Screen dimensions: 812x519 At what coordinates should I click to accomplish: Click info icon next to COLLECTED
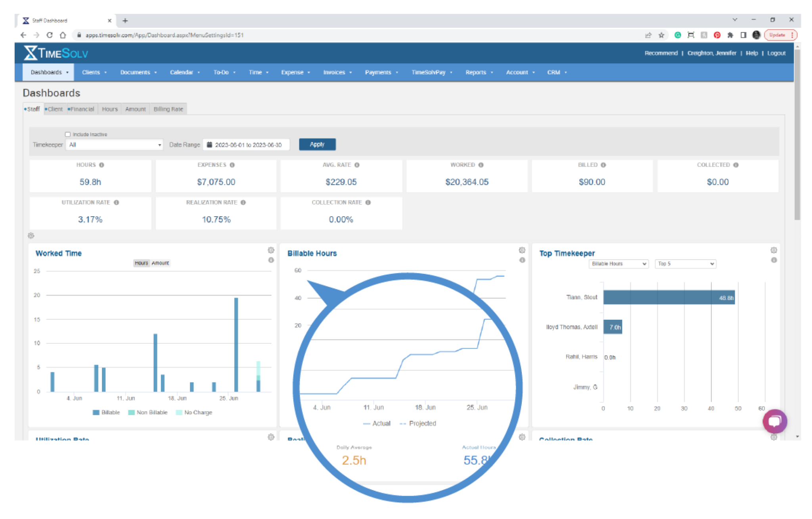pos(736,165)
